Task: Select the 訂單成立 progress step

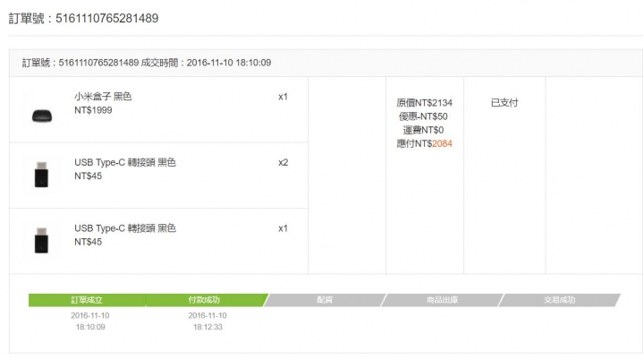Action: 87,300
